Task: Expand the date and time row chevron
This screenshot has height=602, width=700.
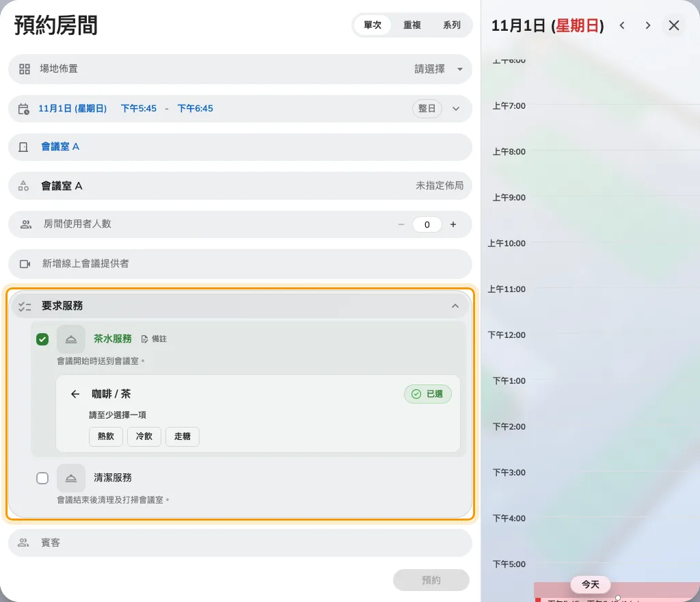Action: 456,109
